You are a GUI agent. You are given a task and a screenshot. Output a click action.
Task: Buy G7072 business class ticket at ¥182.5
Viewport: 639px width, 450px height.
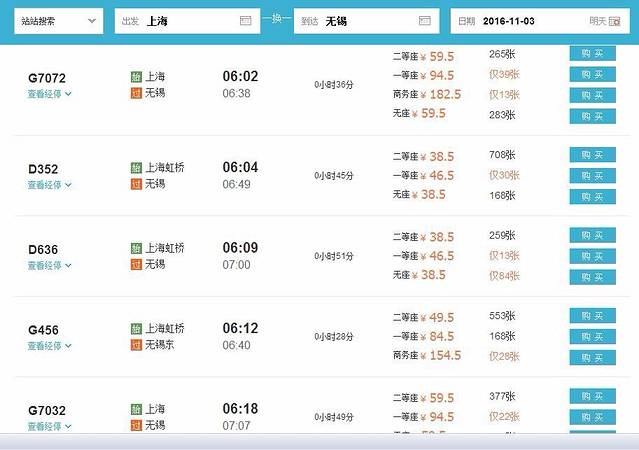point(592,94)
